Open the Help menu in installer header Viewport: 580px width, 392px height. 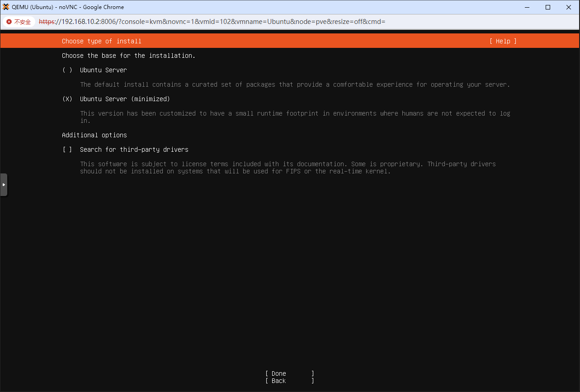pos(503,41)
